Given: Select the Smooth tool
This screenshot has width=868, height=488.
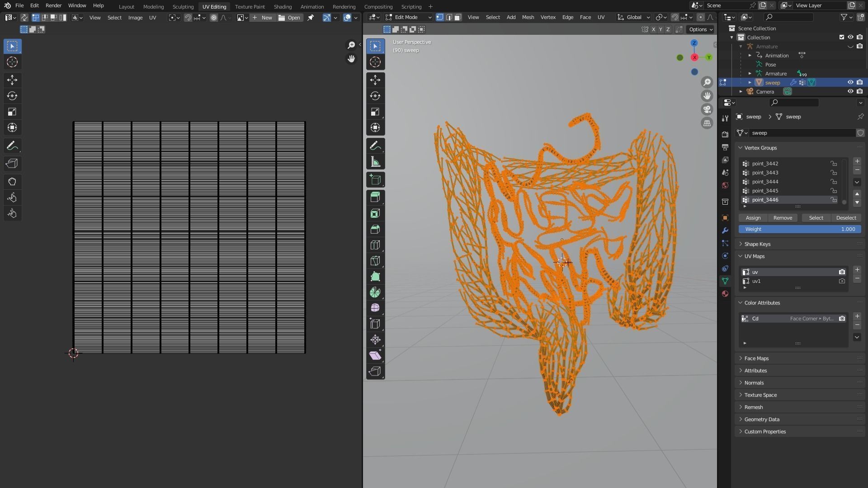Looking at the screenshot, I should (375, 308).
